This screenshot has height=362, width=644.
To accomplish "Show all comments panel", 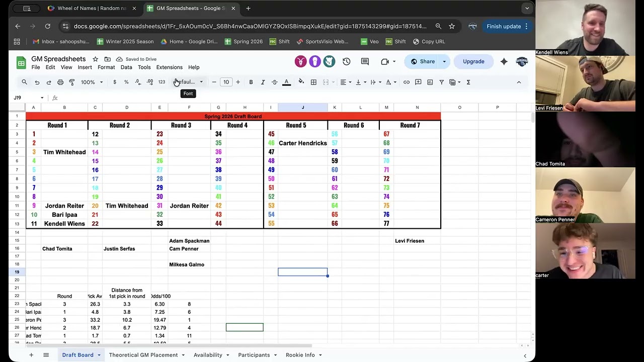I will click(365, 61).
